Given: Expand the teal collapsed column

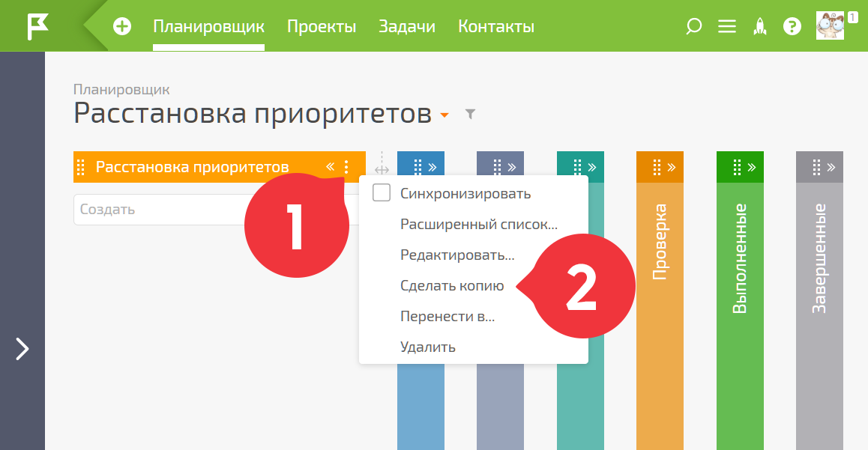Looking at the screenshot, I should click(x=591, y=167).
